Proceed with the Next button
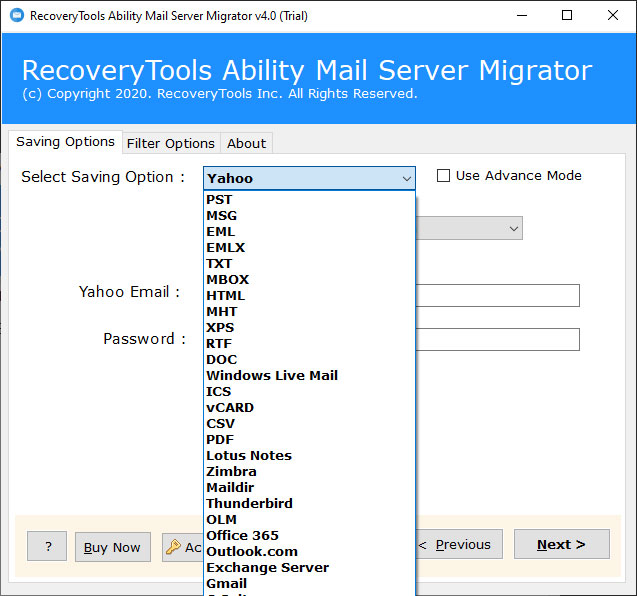637x596 pixels. [561, 544]
